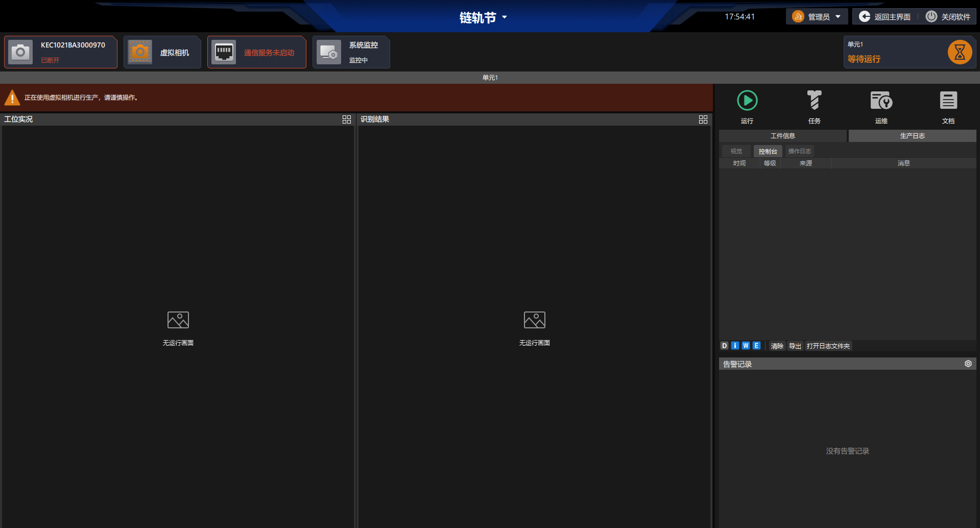Click the hourglass icon next to 等待运行

[960, 52]
